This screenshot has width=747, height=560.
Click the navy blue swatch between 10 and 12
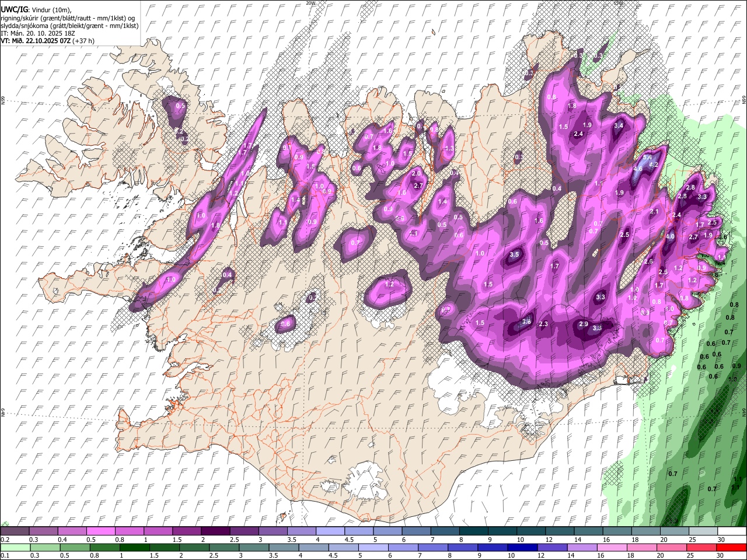coord(522,547)
